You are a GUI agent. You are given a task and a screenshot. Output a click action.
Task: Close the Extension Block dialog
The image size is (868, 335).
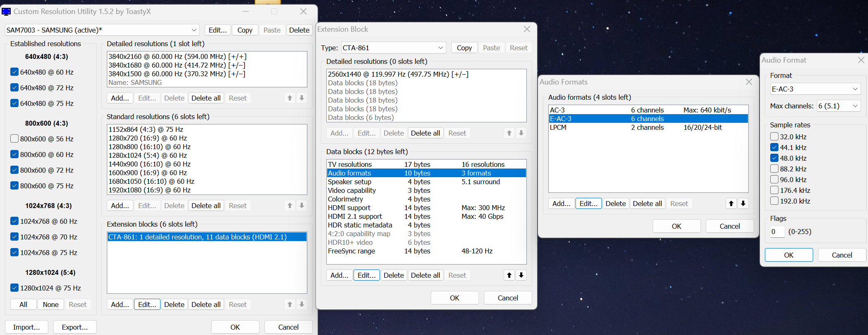point(527,29)
